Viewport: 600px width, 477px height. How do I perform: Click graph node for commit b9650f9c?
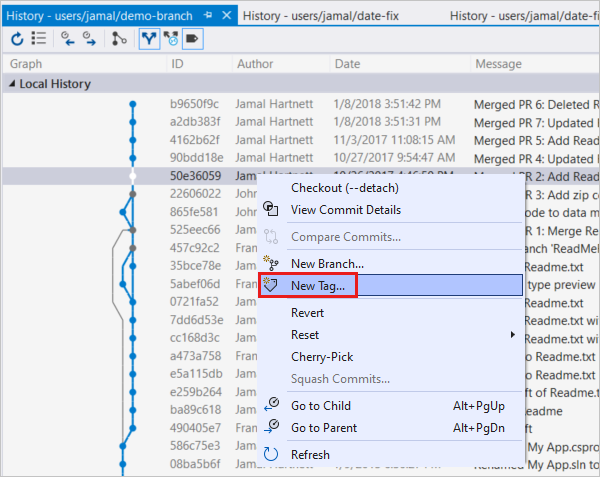click(133, 104)
